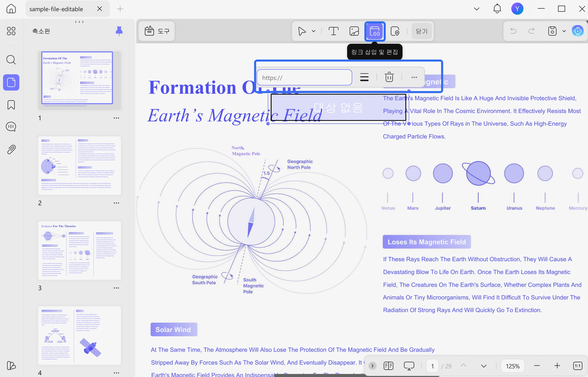Click the Geographic North Pole label
The width and height of the screenshot is (588, 377).
click(x=300, y=164)
